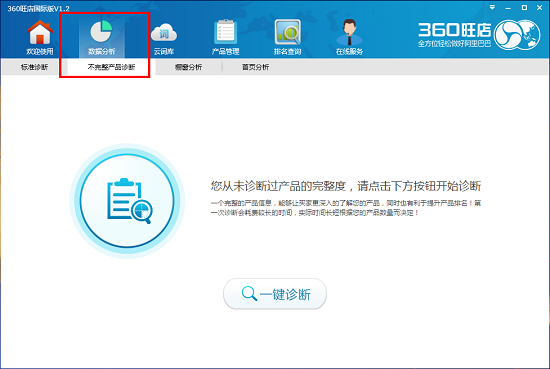Click the 360旺店国际版V1.2 window title
550x369 pixels.
(39, 8)
